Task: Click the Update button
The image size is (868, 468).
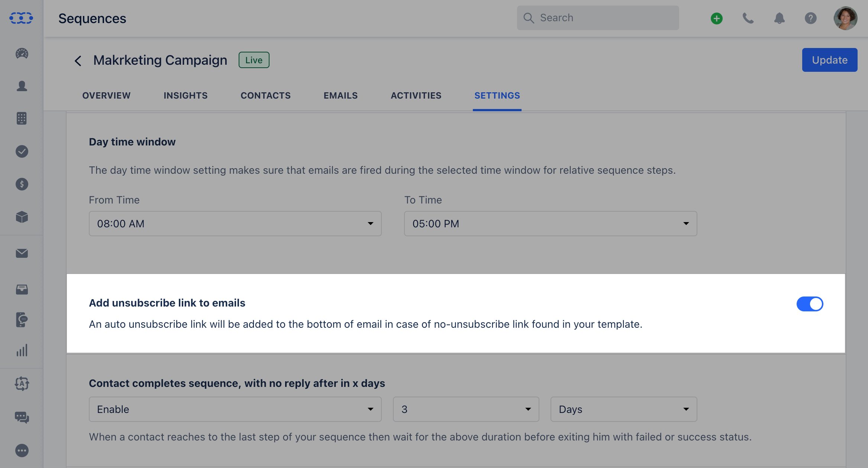Action: [830, 60]
